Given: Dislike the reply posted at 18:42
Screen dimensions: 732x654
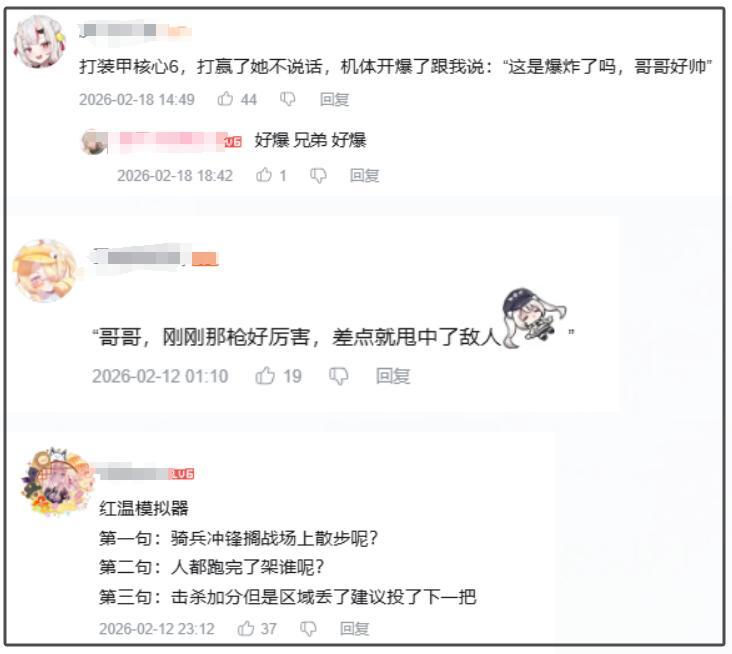Looking at the screenshot, I should click(318, 176).
